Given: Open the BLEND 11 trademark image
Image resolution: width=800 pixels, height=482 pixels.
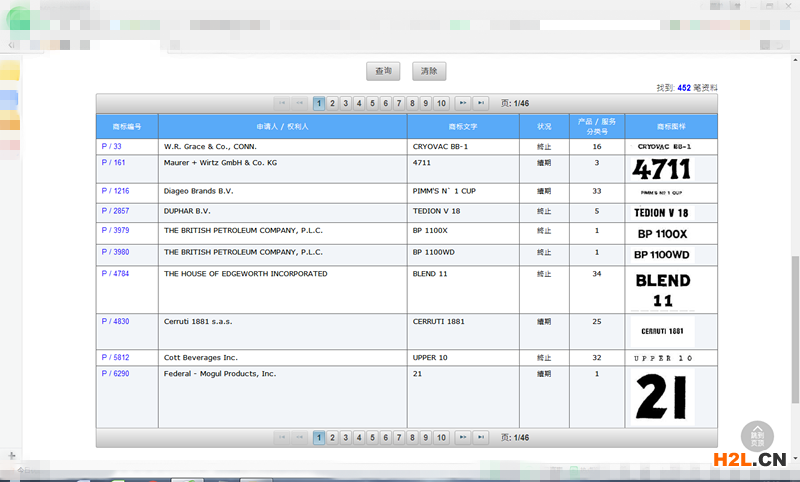Looking at the screenshot, I should point(662,290).
